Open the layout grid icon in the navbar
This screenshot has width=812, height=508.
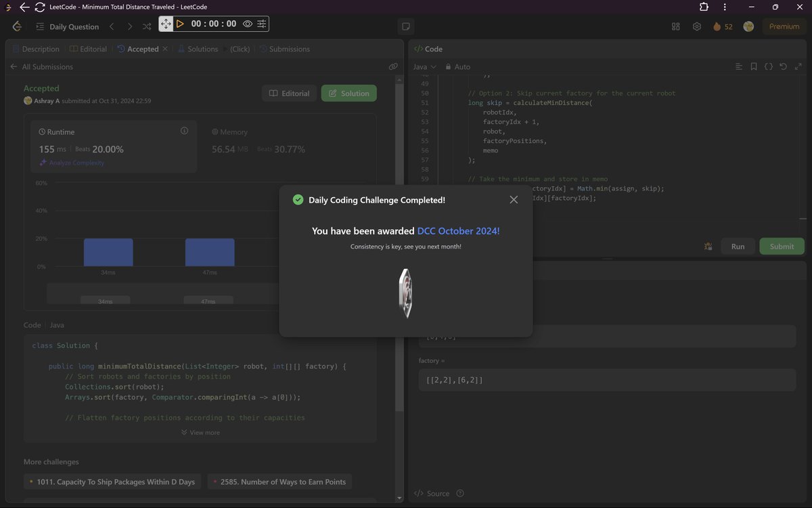point(675,26)
